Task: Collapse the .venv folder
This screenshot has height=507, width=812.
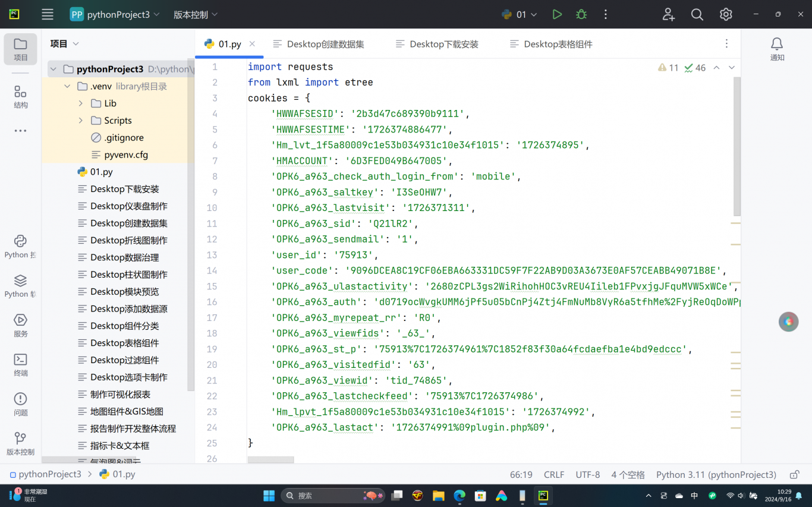Action: [67, 86]
